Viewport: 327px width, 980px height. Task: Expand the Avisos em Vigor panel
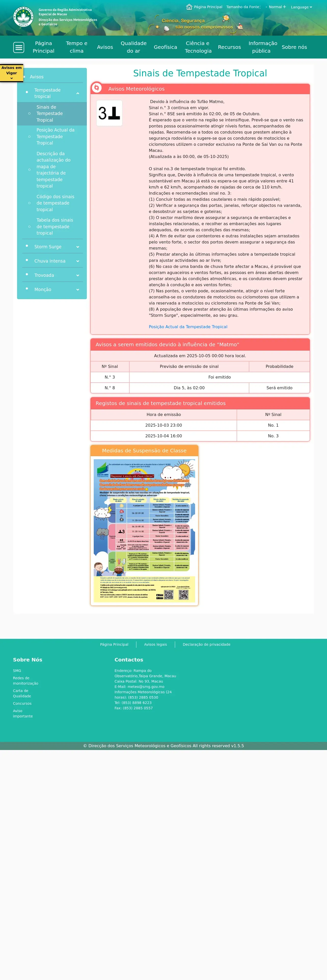tap(11, 73)
